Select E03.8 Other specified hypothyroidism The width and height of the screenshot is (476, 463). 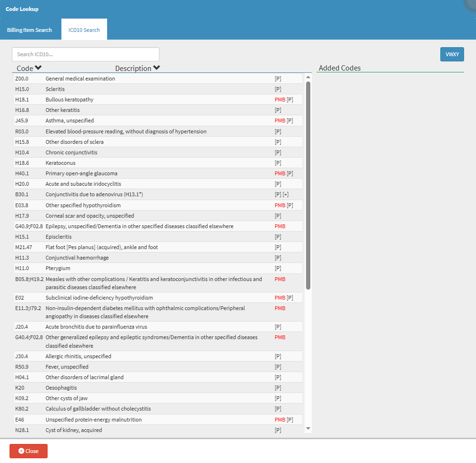[x=158, y=205]
